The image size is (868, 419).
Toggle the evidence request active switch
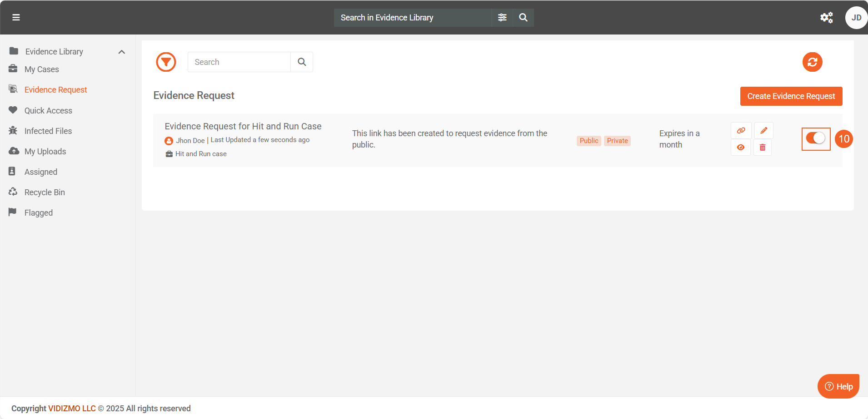tap(816, 138)
